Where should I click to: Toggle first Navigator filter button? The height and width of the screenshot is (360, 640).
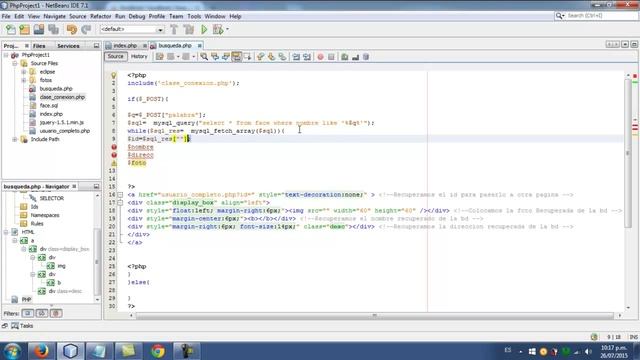28,313
